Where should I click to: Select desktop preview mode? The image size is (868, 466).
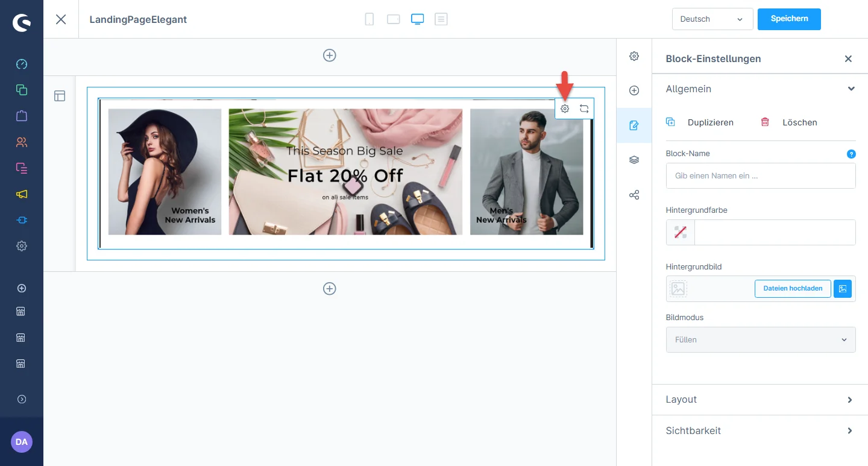pyautogui.click(x=418, y=19)
